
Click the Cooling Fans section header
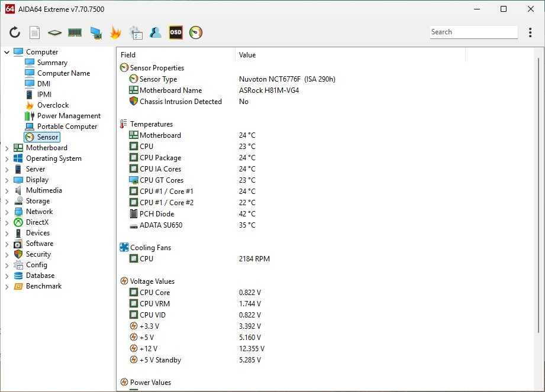tap(146, 248)
